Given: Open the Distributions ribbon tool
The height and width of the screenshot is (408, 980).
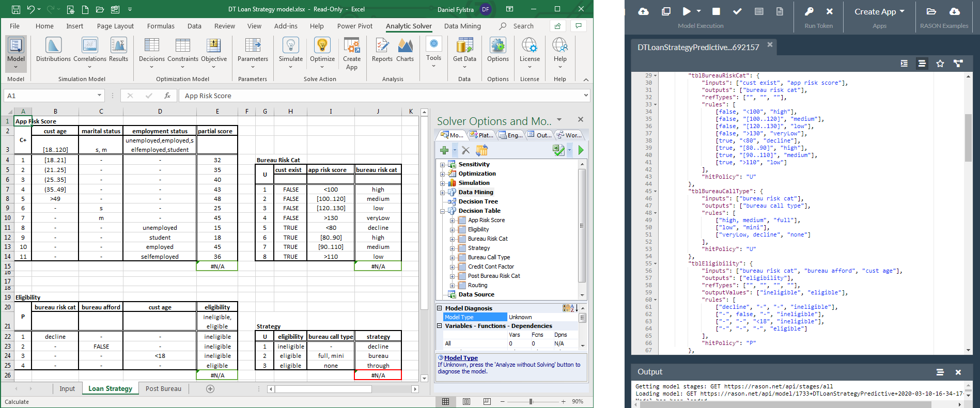Looking at the screenshot, I should [53, 50].
